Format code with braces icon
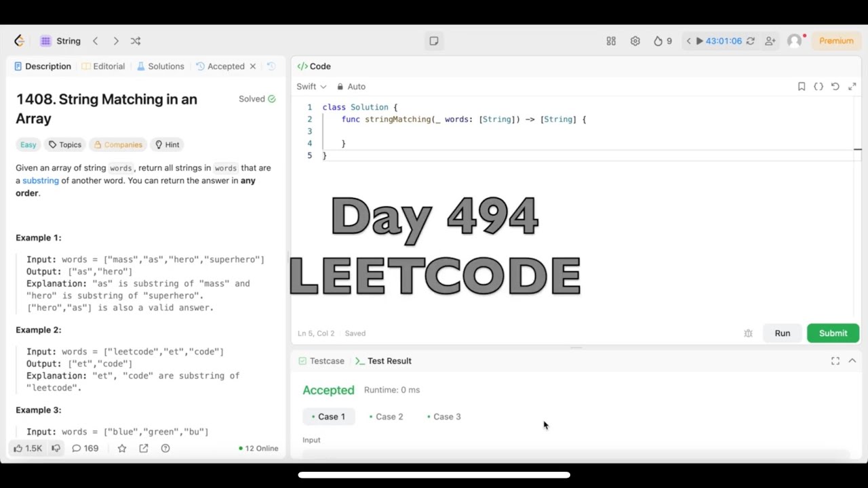868x488 pixels. (x=818, y=87)
